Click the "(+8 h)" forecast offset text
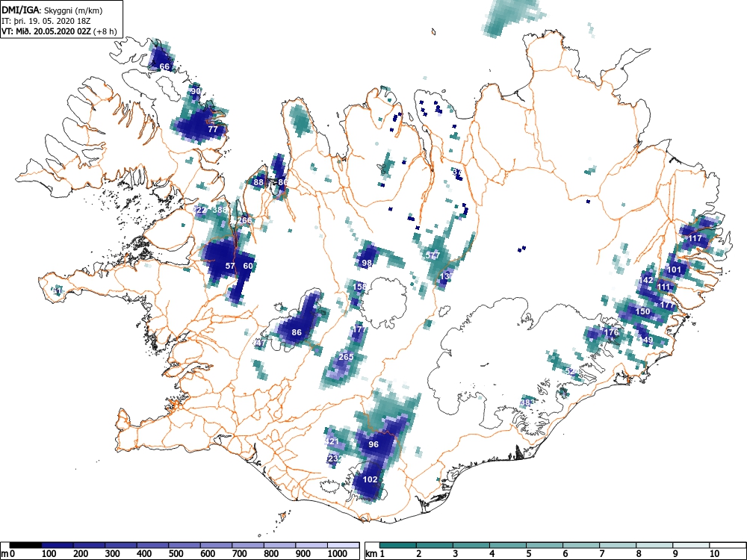The image size is (747, 560). click(x=105, y=31)
